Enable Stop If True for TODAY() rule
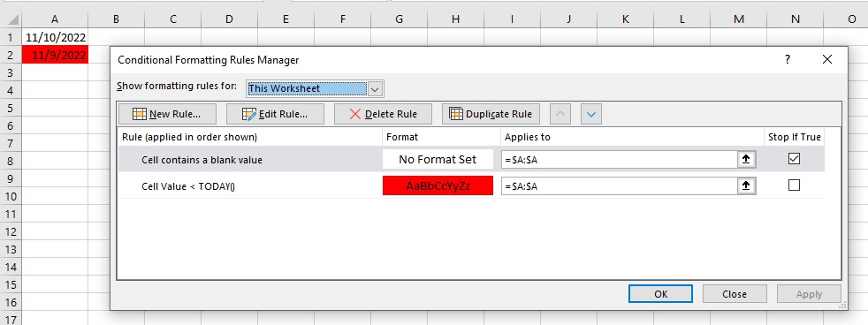This screenshot has width=868, height=325. click(794, 185)
